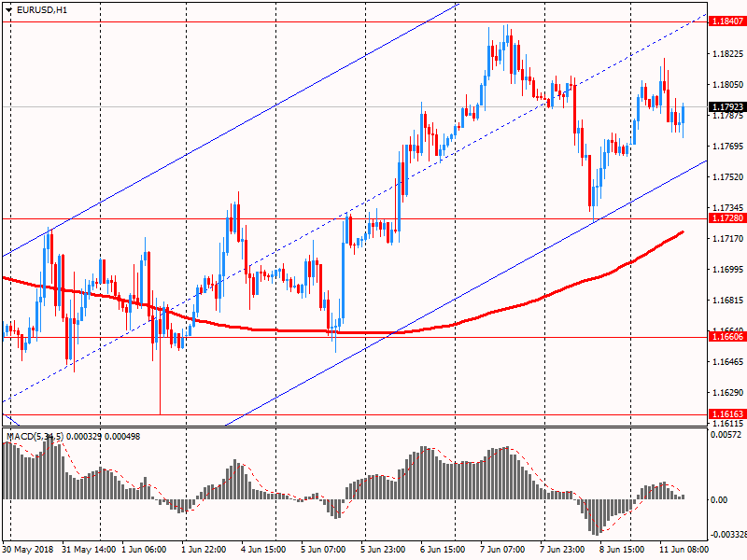This screenshot has width=747, height=560.
Task: Click the 0.00 MACD zero level label
Action: [x=719, y=499]
